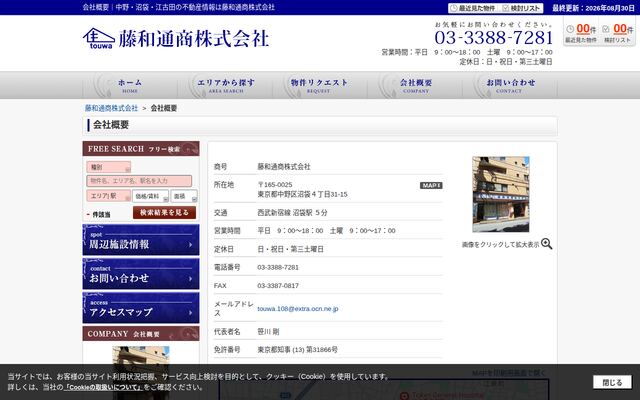Click 東京都知事 (13) 第31866号 text
The width and height of the screenshot is (640, 400).
(297, 350)
